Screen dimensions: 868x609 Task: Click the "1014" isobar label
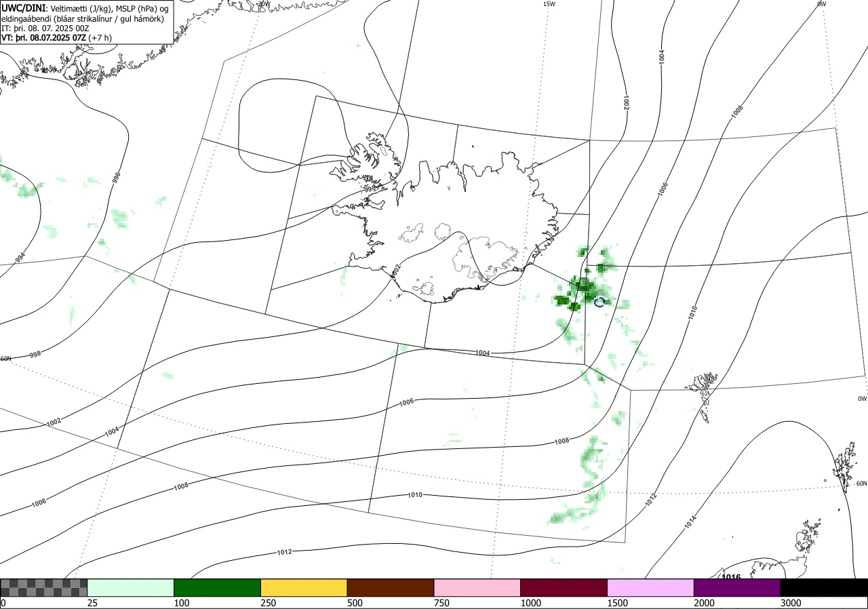pyautogui.click(x=690, y=522)
